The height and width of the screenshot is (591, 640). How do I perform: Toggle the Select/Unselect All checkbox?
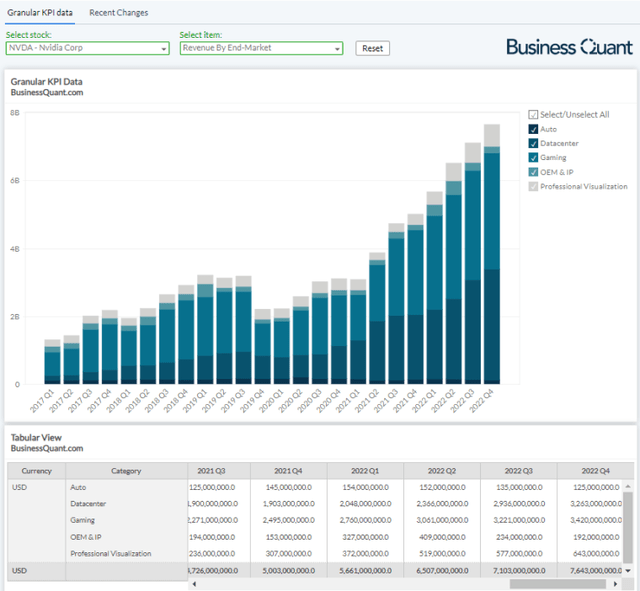(x=533, y=115)
